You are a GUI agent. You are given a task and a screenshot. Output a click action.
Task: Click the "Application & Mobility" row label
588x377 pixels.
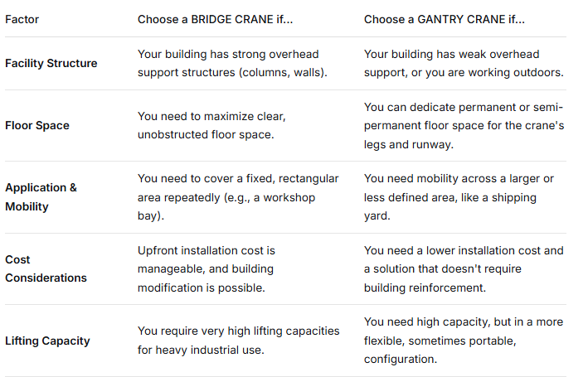(x=41, y=196)
